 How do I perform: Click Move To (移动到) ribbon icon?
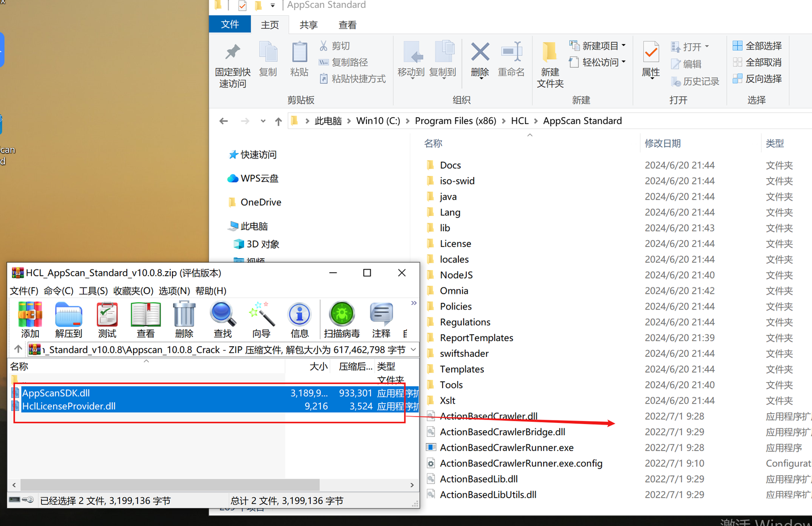(x=411, y=59)
